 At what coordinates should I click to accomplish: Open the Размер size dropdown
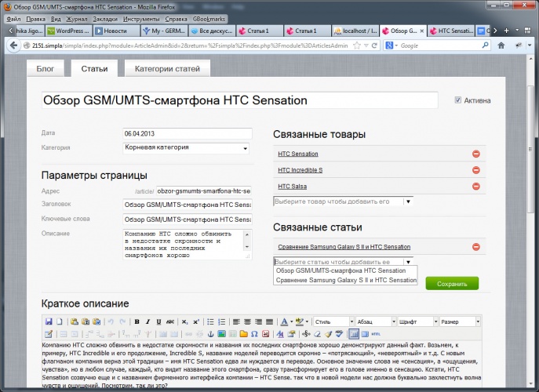click(461, 322)
